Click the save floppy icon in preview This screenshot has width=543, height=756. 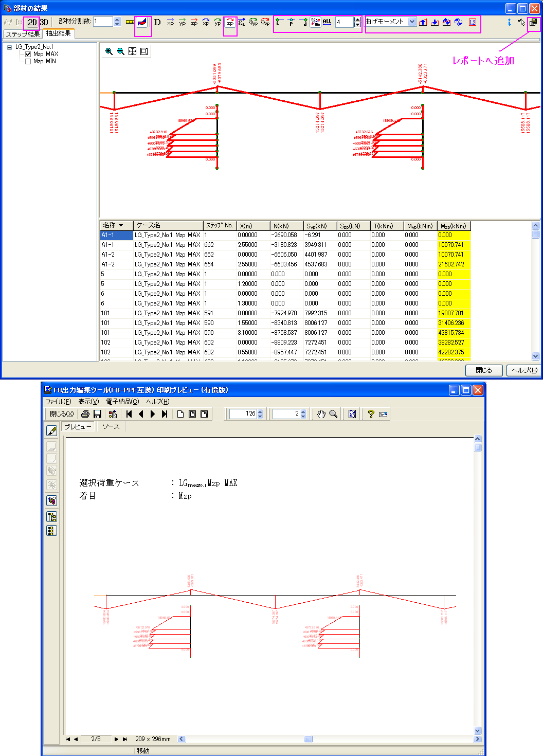pyautogui.click(x=97, y=414)
